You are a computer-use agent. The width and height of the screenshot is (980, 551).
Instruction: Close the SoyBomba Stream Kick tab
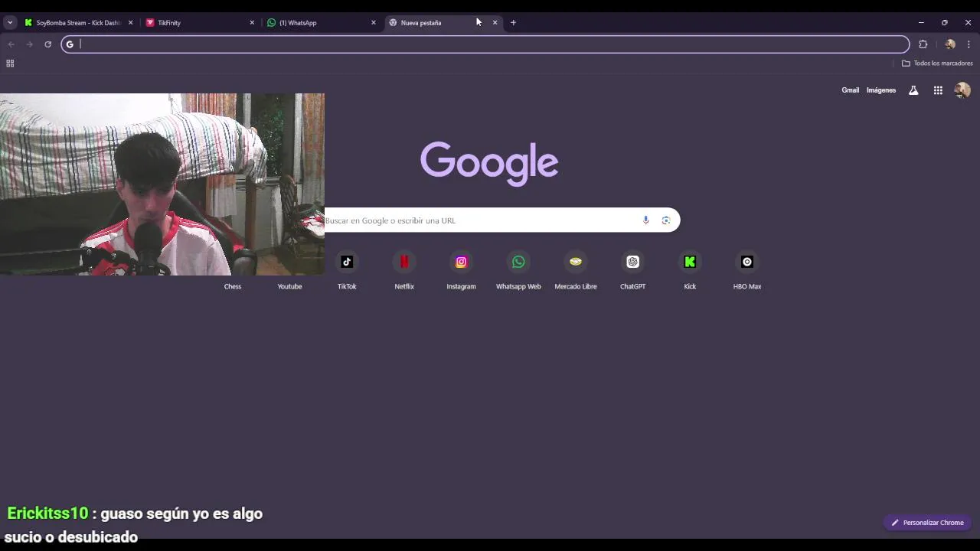(x=130, y=23)
